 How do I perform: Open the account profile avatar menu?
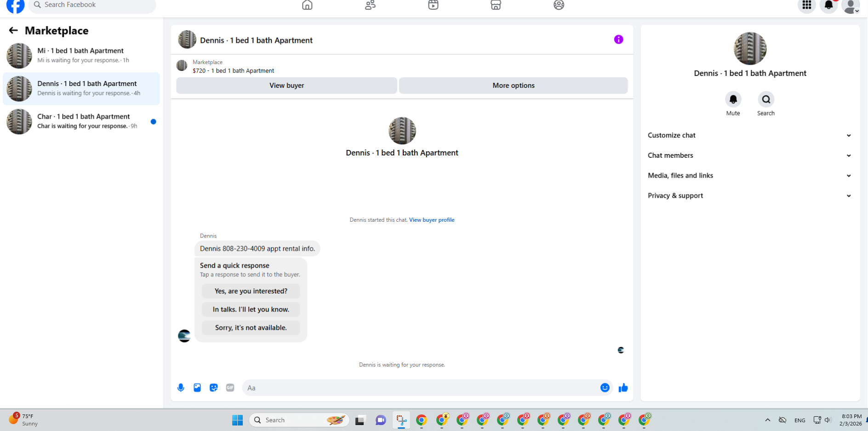pos(851,6)
